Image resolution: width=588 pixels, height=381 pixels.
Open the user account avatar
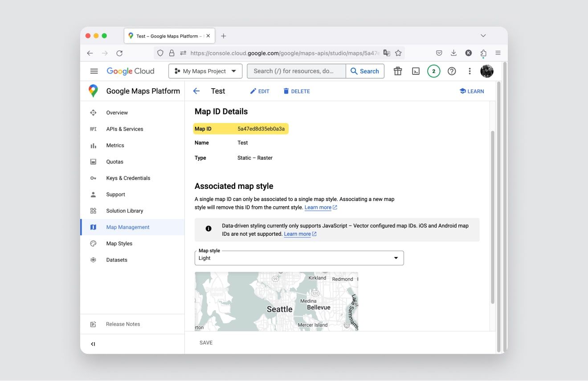tap(487, 71)
